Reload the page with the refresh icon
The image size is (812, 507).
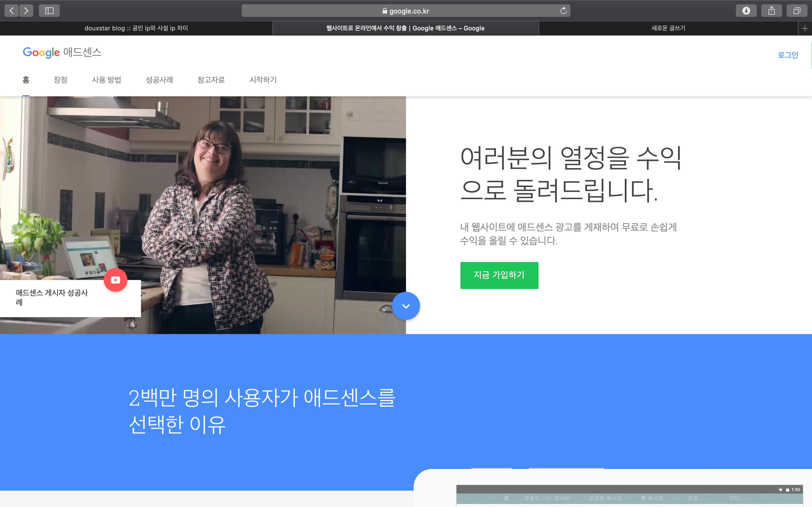click(x=563, y=11)
